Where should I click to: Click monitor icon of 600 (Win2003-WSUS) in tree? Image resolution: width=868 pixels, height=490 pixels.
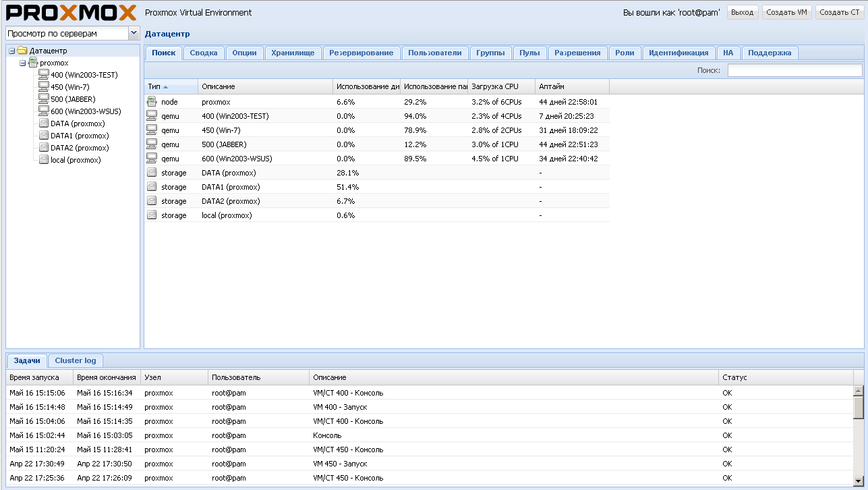click(x=44, y=111)
